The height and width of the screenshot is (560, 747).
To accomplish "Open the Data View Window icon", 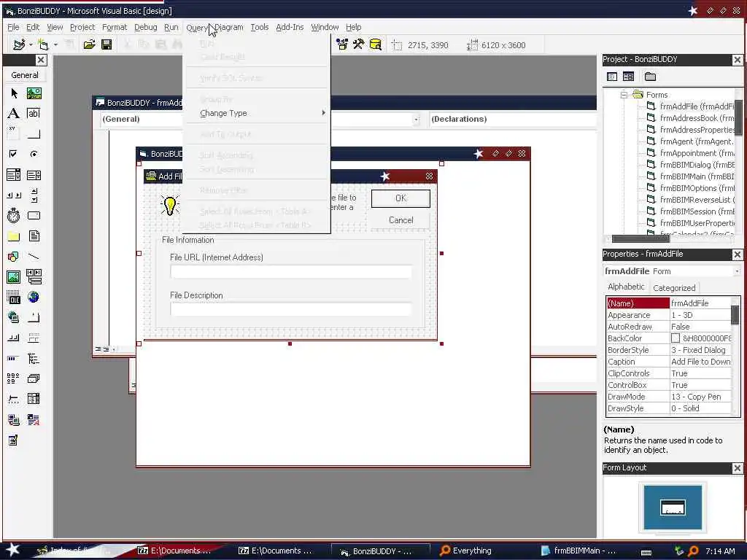I will 376,44.
